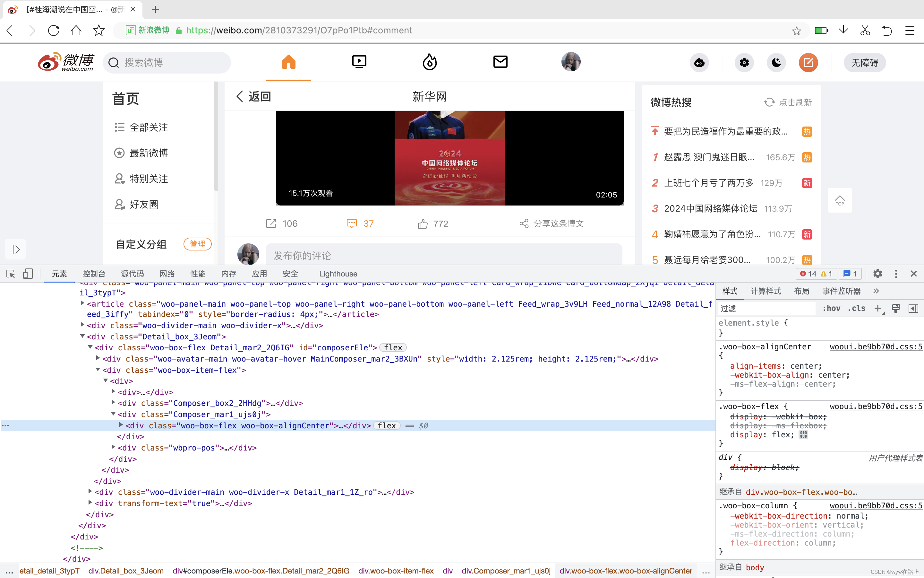The image size is (924, 578).
Task: Switch to the 控制台 DevTools tab
Action: [x=94, y=274]
